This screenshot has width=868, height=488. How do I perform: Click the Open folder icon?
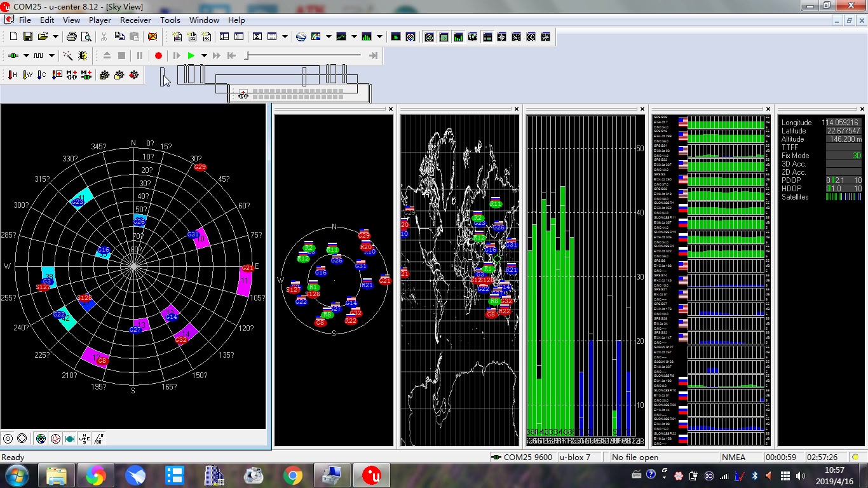click(x=43, y=37)
